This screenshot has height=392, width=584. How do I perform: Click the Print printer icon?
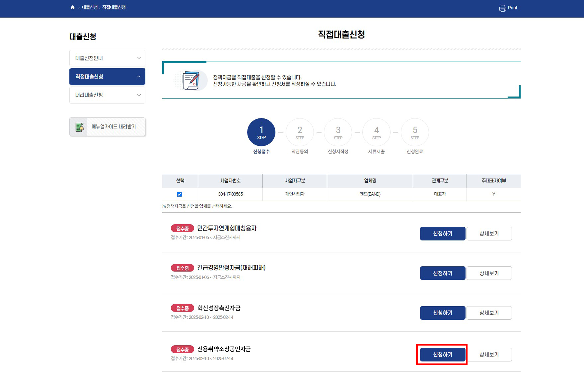(x=502, y=8)
